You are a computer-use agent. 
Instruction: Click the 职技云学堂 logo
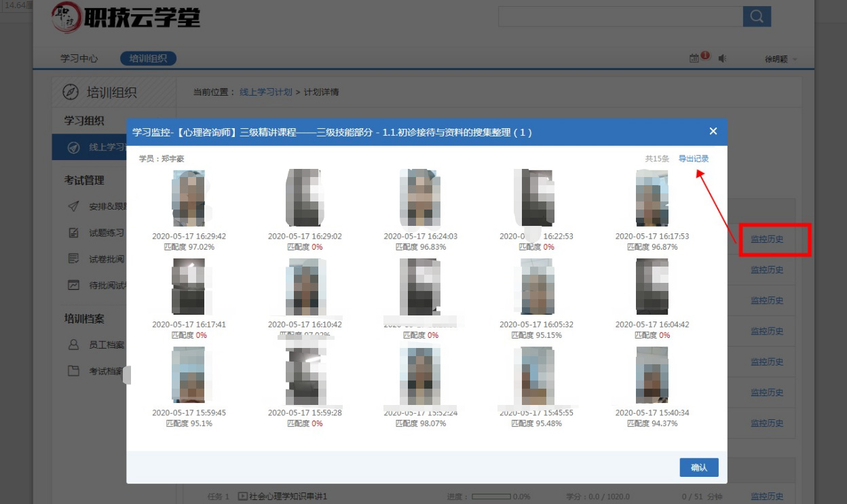[x=126, y=18]
